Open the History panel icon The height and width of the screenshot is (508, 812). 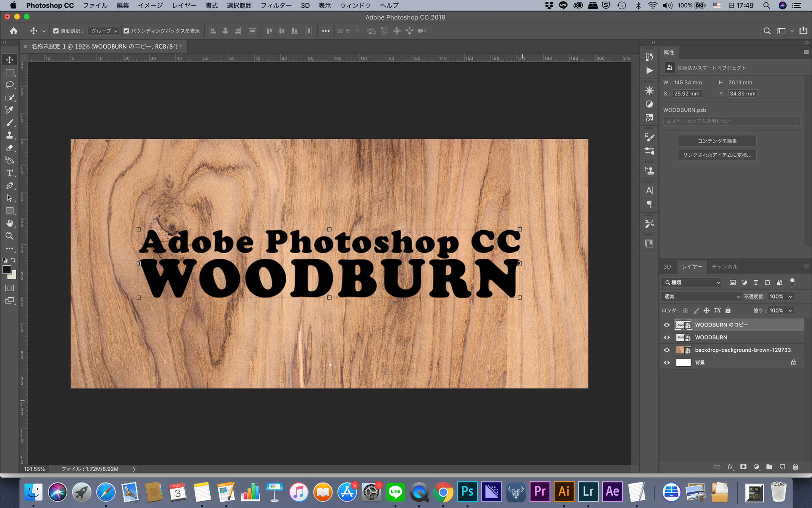(x=649, y=57)
